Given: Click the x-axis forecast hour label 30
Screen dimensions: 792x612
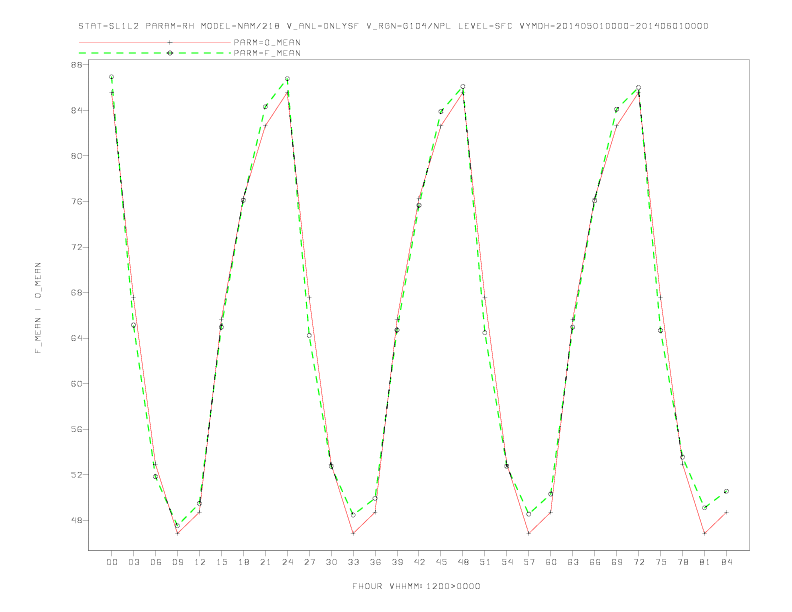Looking at the screenshot, I should coord(331,562).
